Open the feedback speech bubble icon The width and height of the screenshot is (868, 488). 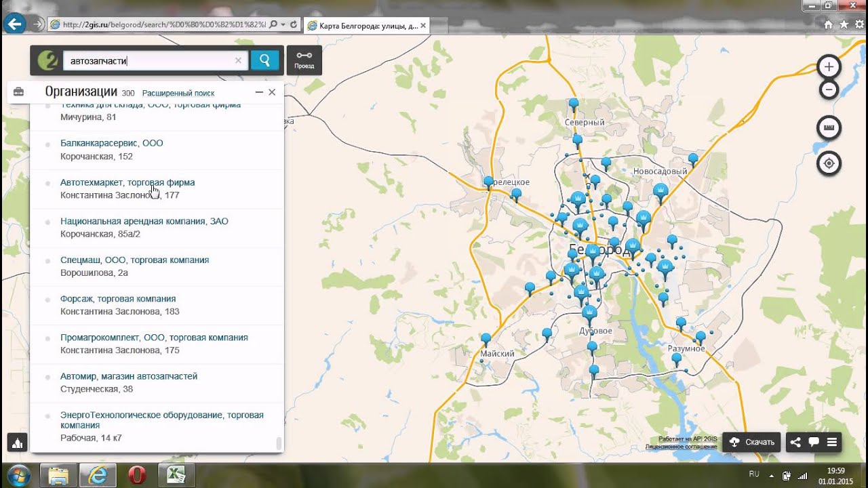pos(813,442)
